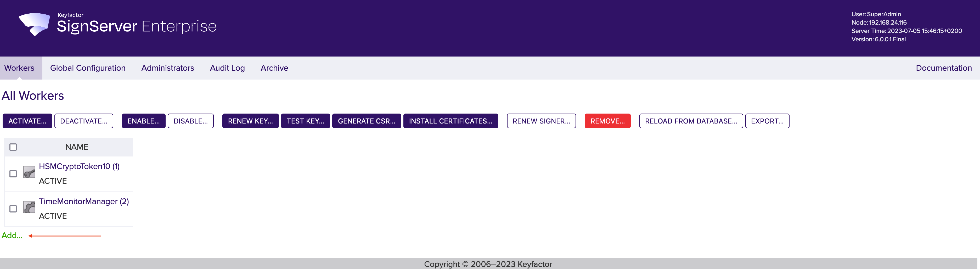The height and width of the screenshot is (269, 980).
Task: Go to the Administrators tab
Action: [167, 68]
